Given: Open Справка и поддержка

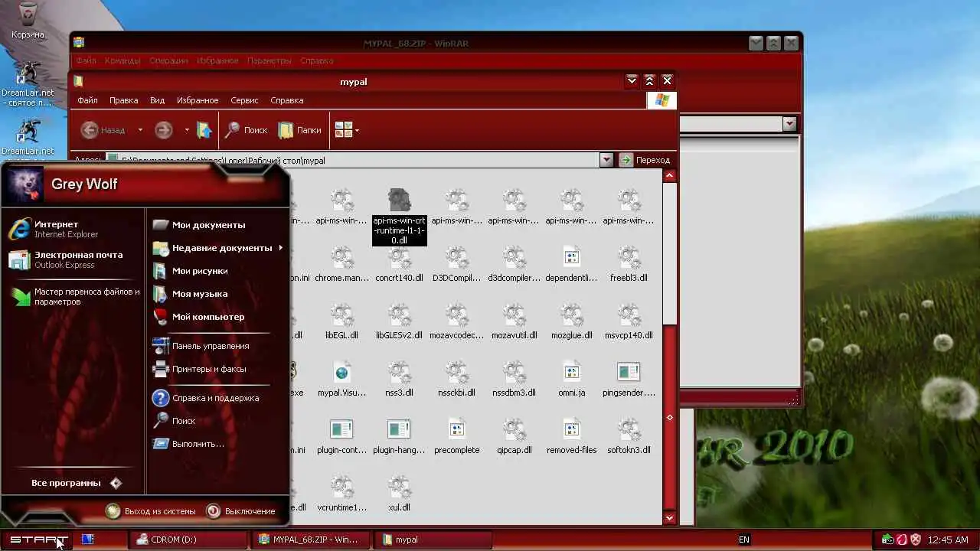Looking at the screenshot, I should (206, 398).
